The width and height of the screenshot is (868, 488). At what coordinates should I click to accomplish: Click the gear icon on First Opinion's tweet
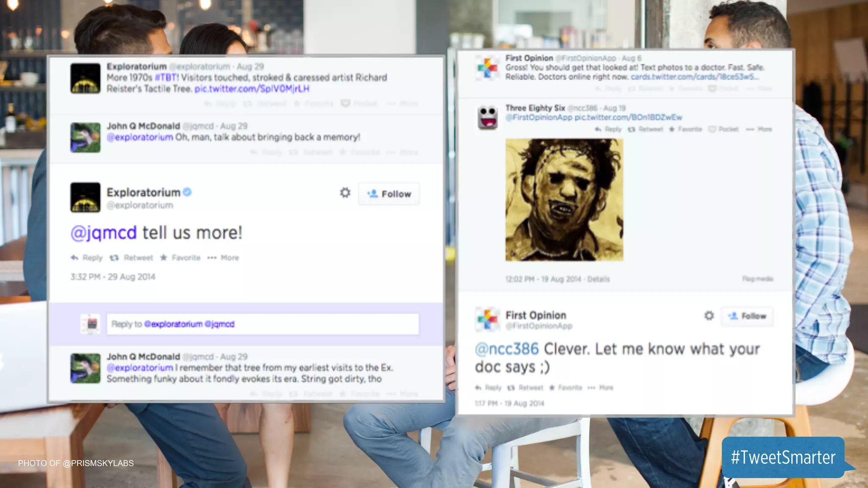pyautogui.click(x=709, y=316)
